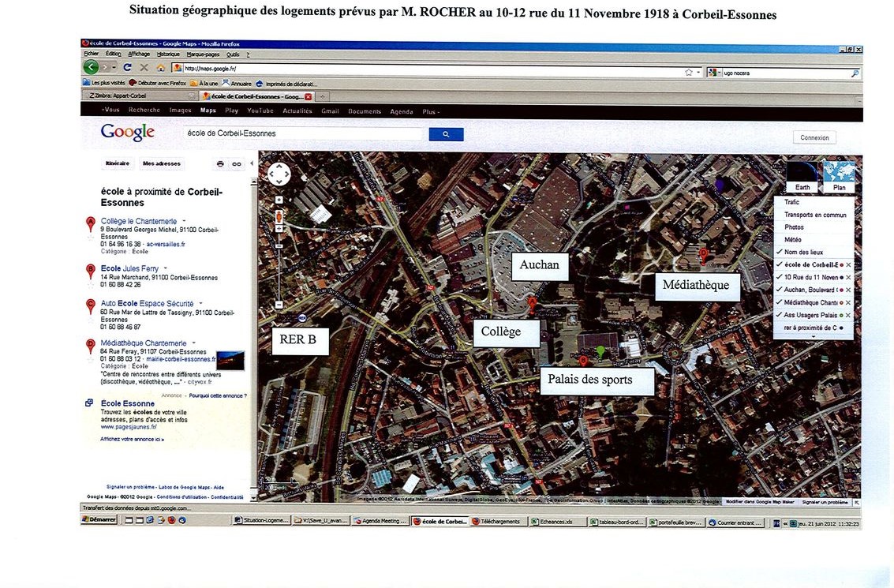Click the Stop loading X icon

pos(144,68)
